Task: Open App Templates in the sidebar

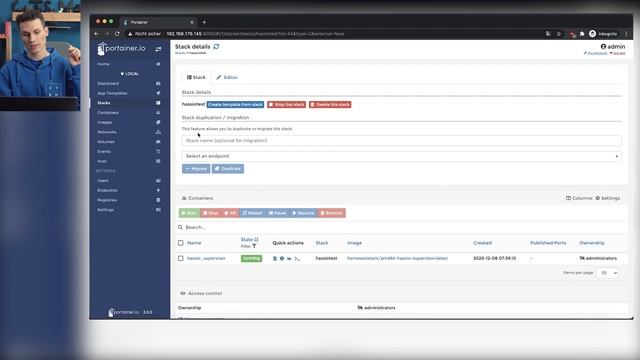Action: point(112,93)
